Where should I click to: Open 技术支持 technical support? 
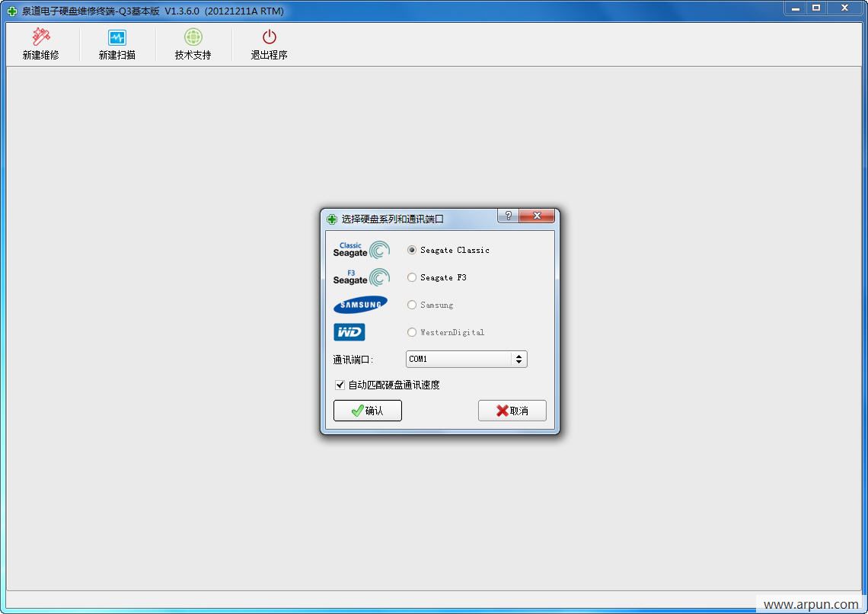[x=193, y=44]
